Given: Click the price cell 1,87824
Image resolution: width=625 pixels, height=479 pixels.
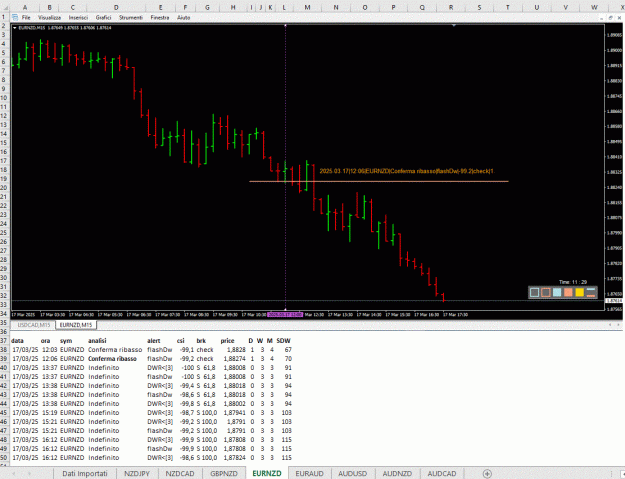Looking at the screenshot, I should [234, 457].
